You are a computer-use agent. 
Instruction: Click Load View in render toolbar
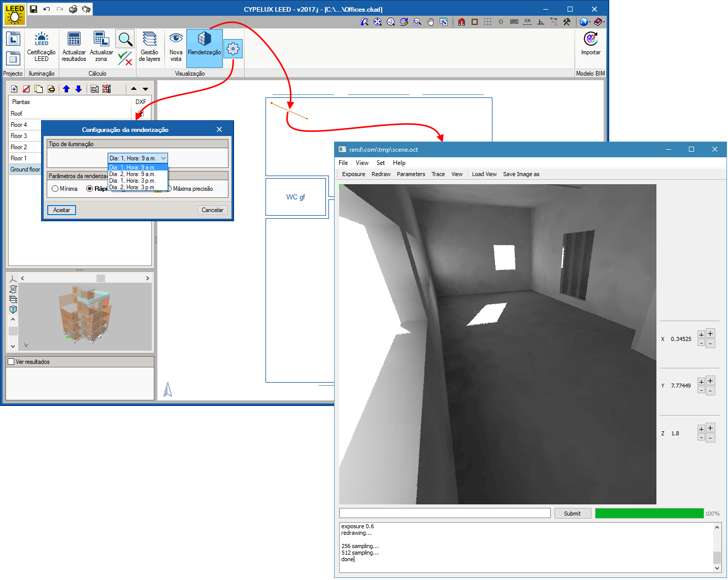coord(484,174)
